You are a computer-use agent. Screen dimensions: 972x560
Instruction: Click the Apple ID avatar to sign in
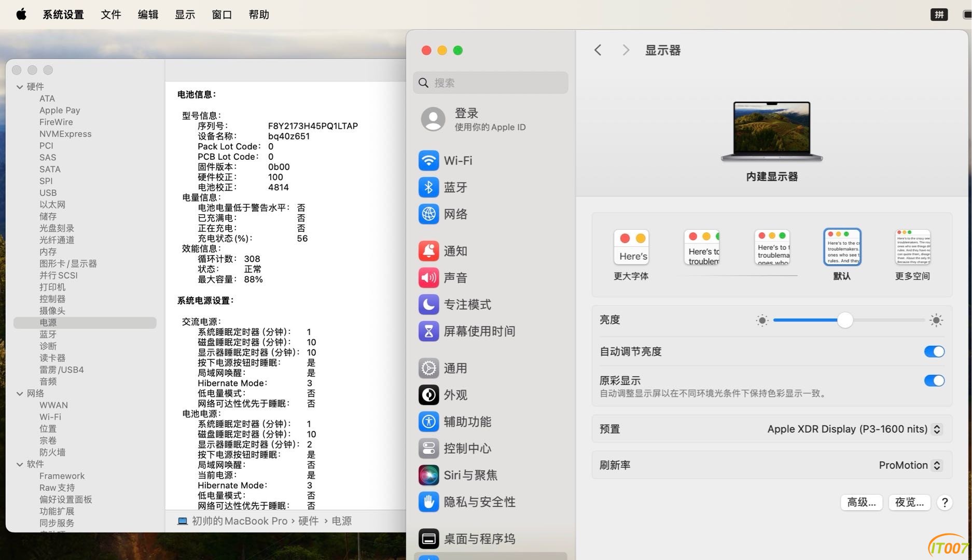click(433, 119)
